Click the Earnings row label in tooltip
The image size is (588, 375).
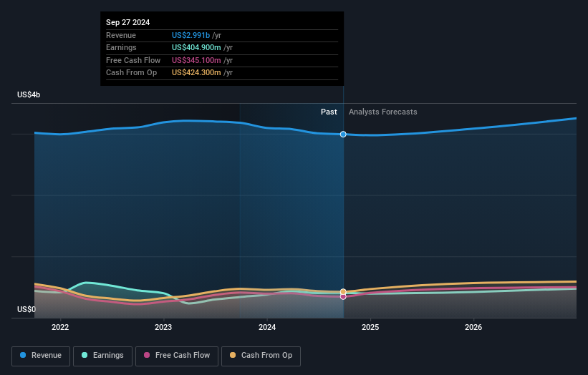(x=121, y=47)
